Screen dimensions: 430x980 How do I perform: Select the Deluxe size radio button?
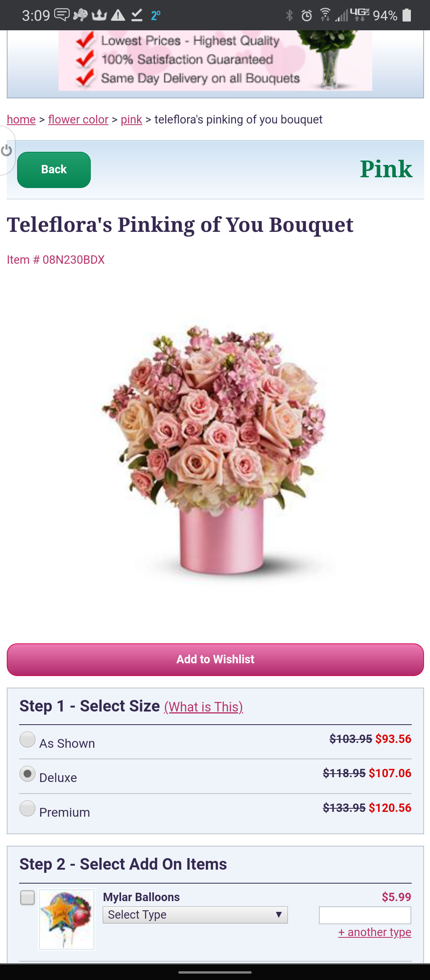pyautogui.click(x=27, y=774)
